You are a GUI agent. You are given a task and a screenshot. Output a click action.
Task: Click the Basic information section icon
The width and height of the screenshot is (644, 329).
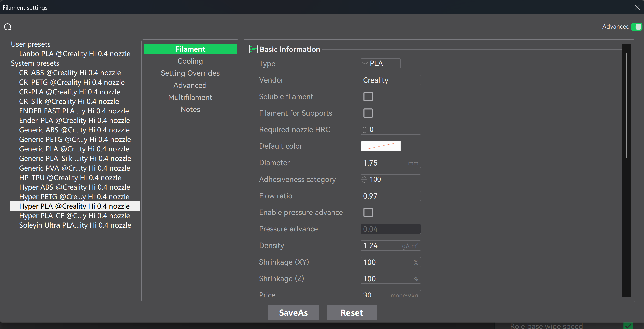[x=253, y=49]
